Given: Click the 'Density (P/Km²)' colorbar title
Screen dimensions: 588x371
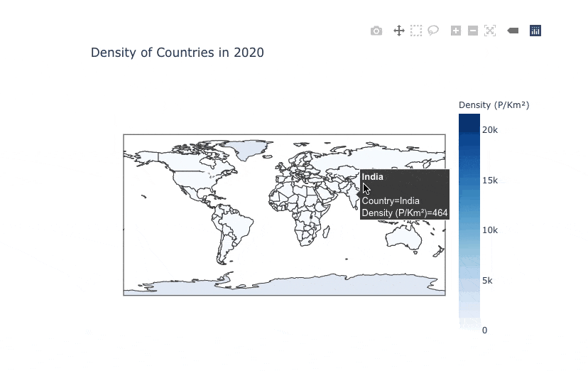Looking at the screenshot, I should point(494,105).
